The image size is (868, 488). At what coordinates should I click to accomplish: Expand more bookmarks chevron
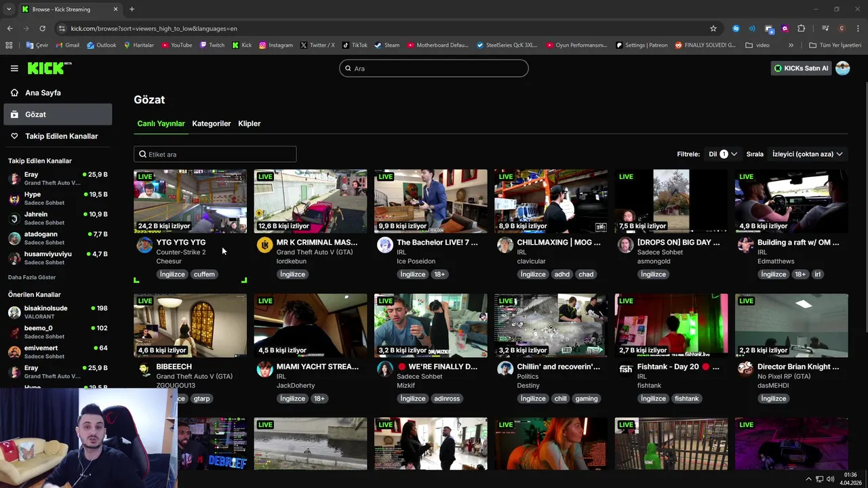point(791,45)
